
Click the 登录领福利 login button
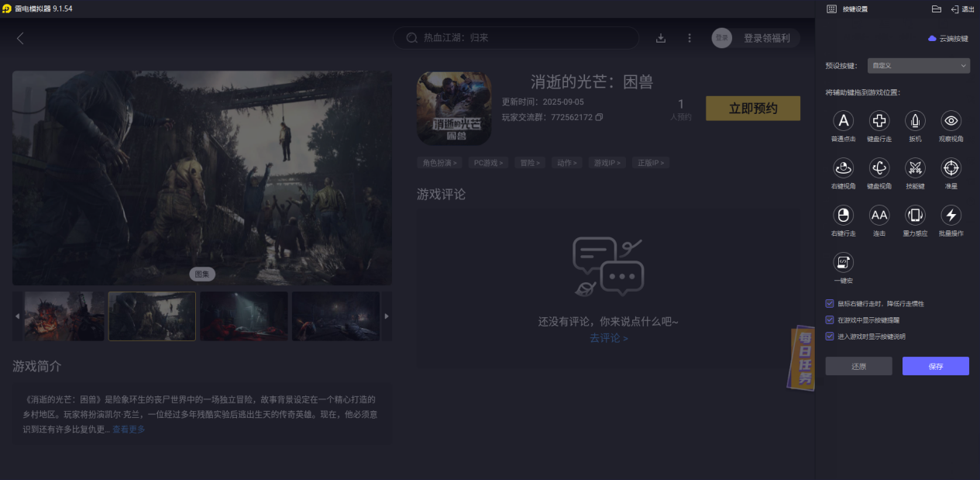pos(767,38)
